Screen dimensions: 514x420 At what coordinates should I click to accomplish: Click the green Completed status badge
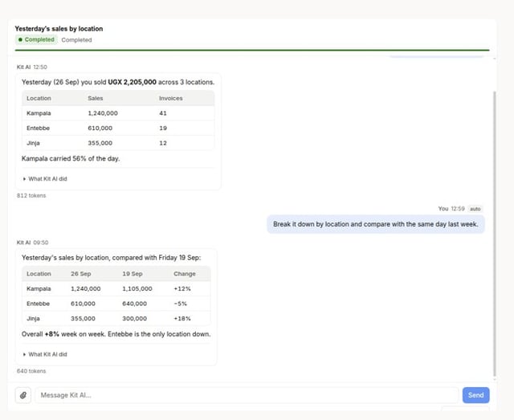(36, 39)
